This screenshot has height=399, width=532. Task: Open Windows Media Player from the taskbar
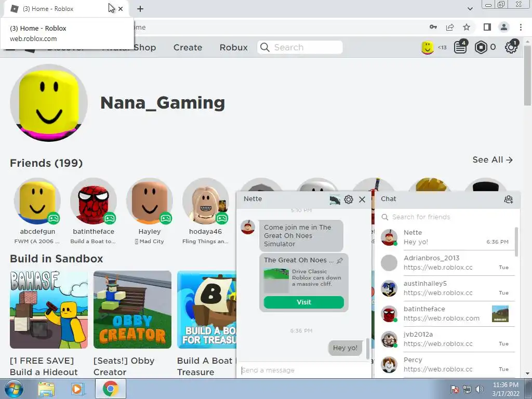(x=78, y=389)
